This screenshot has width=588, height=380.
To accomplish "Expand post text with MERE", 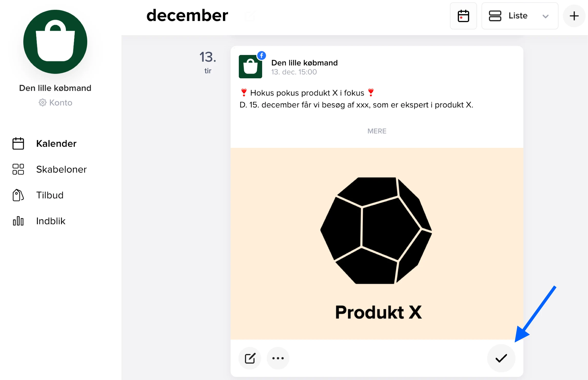I will pos(377,131).
